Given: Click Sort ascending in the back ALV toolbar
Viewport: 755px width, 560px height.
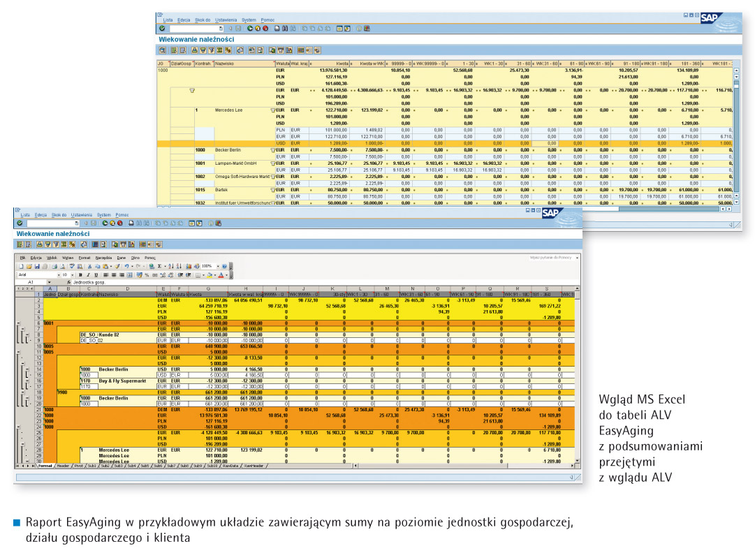Looking at the screenshot, I should coord(195,50).
